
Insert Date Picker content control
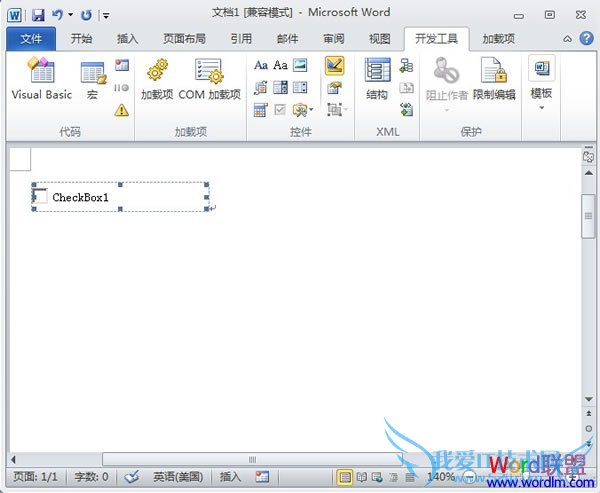pyautogui.click(x=261, y=110)
